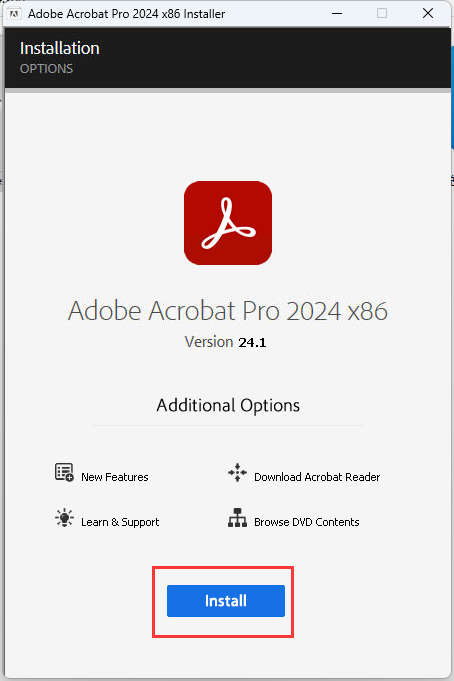Image resolution: width=454 pixels, height=681 pixels.
Task: Open the Learn & Support link text
Action: [120, 522]
